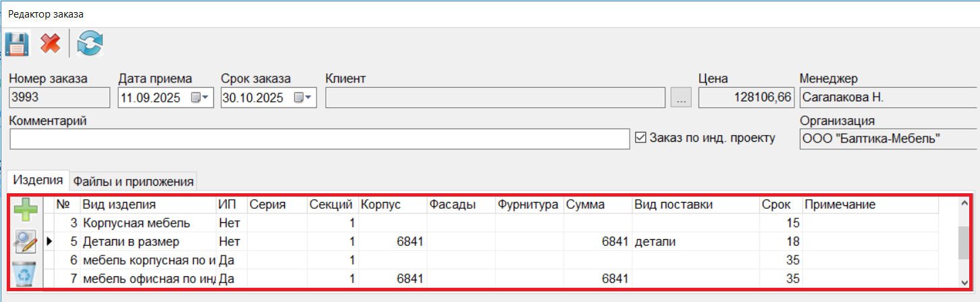The height and width of the screenshot is (302, 980).
Task: Open the 'Дата приема' calendar dropdown
Action: [x=200, y=98]
